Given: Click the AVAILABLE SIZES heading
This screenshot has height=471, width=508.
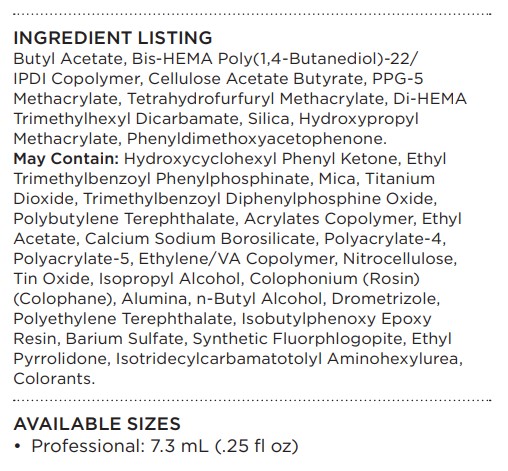Looking at the screenshot, I should [97, 424].
